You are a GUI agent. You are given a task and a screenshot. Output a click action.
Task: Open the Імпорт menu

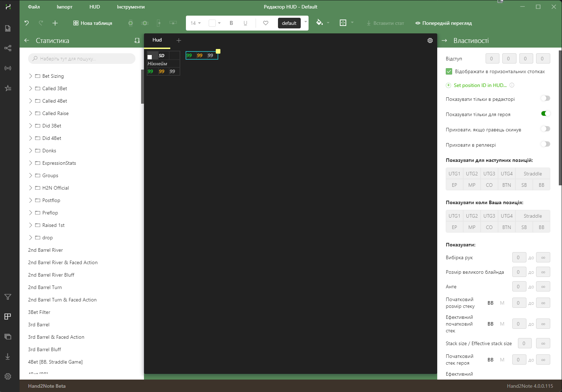tap(65, 7)
